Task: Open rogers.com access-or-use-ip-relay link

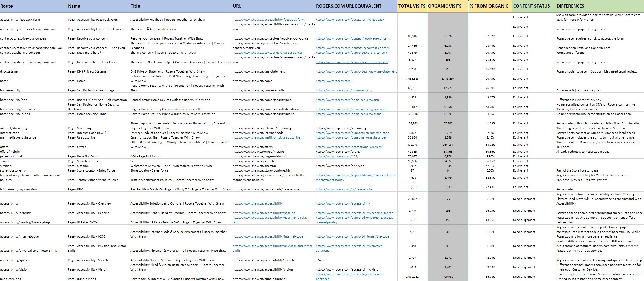Action: pyautogui.click(x=355, y=220)
